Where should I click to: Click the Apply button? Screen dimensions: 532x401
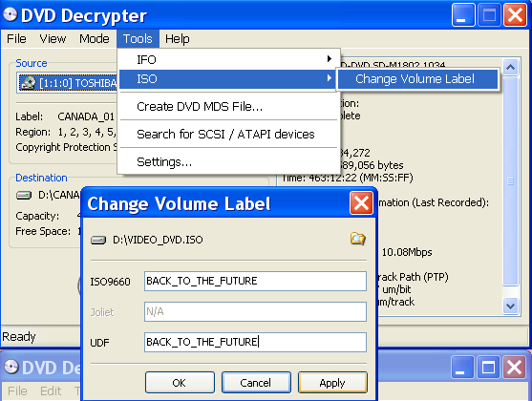(332, 382)
